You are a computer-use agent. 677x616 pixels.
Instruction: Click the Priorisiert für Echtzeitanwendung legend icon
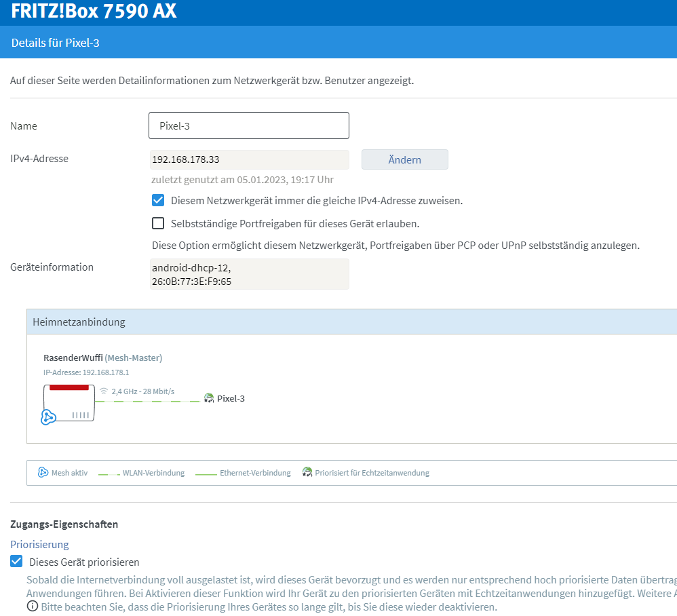307,472
